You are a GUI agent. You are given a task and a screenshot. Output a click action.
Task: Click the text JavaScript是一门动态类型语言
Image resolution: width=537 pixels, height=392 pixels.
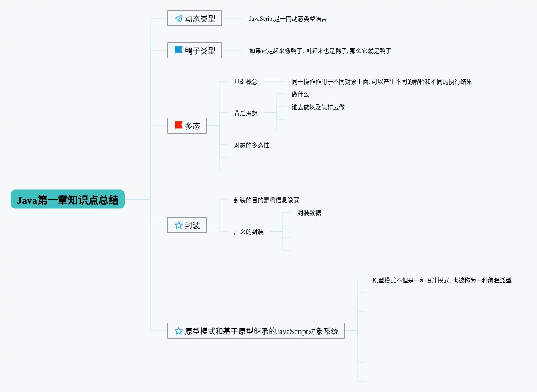288,19
